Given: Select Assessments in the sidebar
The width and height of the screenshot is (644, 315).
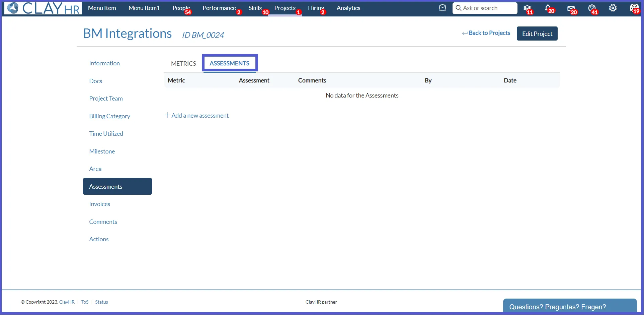Looking at the screenshot, I should coord(117,186).
